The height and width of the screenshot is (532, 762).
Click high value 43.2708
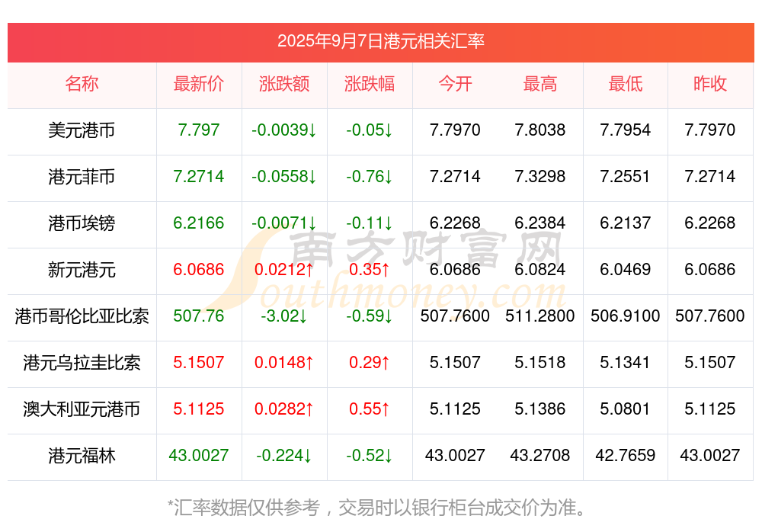pyautogui.click(x=540, y=455)
